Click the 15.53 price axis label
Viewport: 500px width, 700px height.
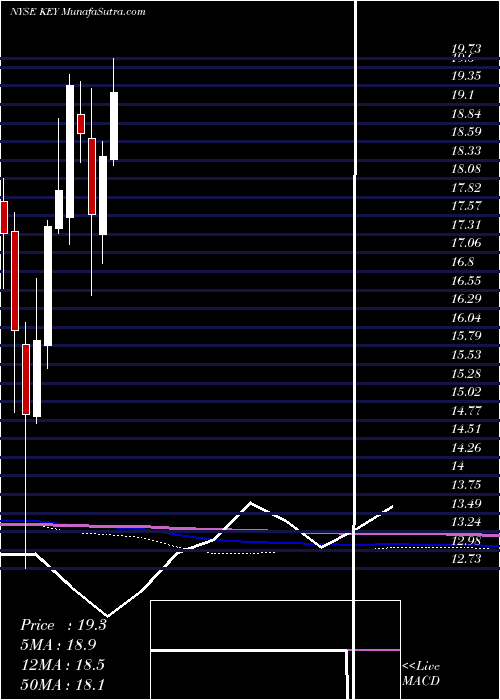466,354
